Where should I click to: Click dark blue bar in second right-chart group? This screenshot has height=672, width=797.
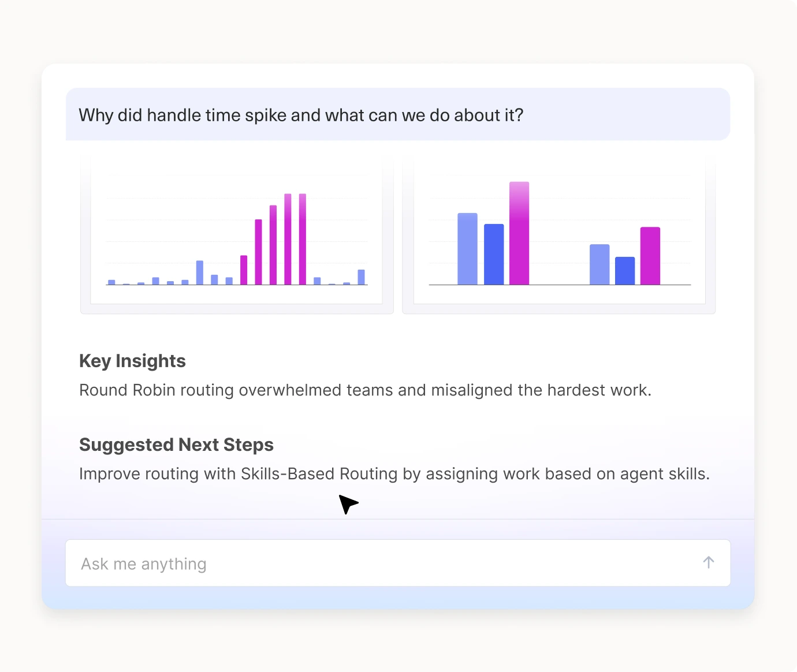(625, 271)
